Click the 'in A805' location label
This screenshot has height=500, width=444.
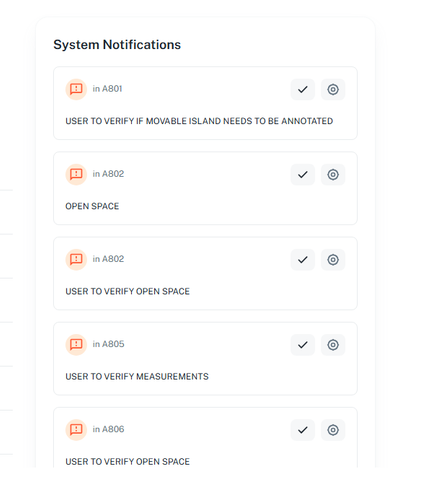[108, 344]
